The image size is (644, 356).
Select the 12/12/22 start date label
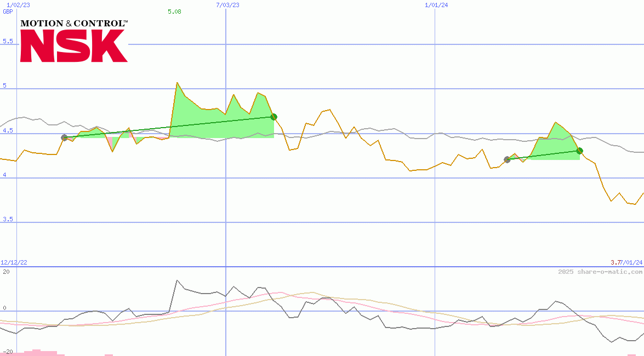[13, 261]
